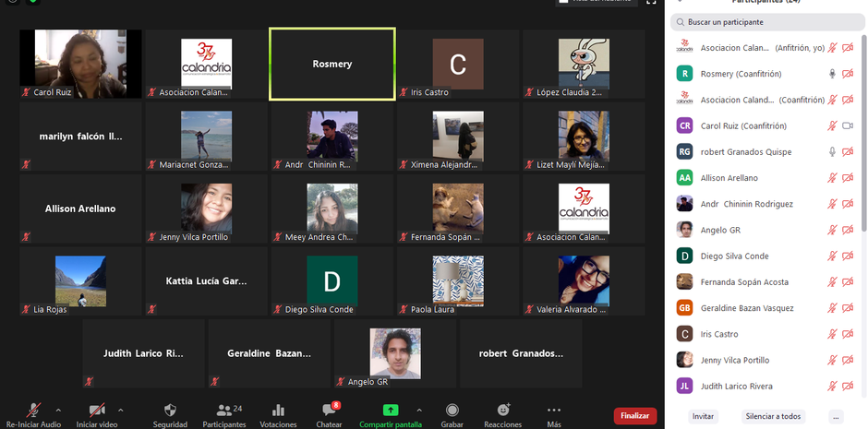Click Jenny Vilca Portillo's camera-off icon in list
Screen dimensions: 868x429
click(x=847, y=360)
